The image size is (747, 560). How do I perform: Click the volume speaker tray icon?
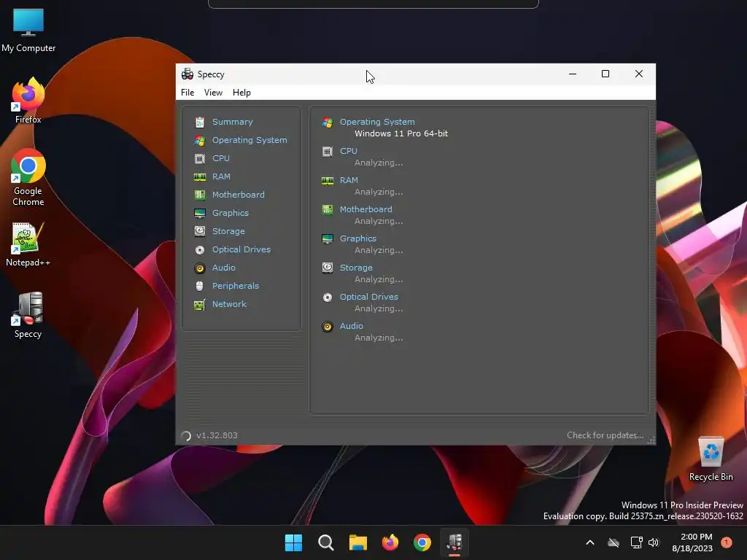click(654, 542)
